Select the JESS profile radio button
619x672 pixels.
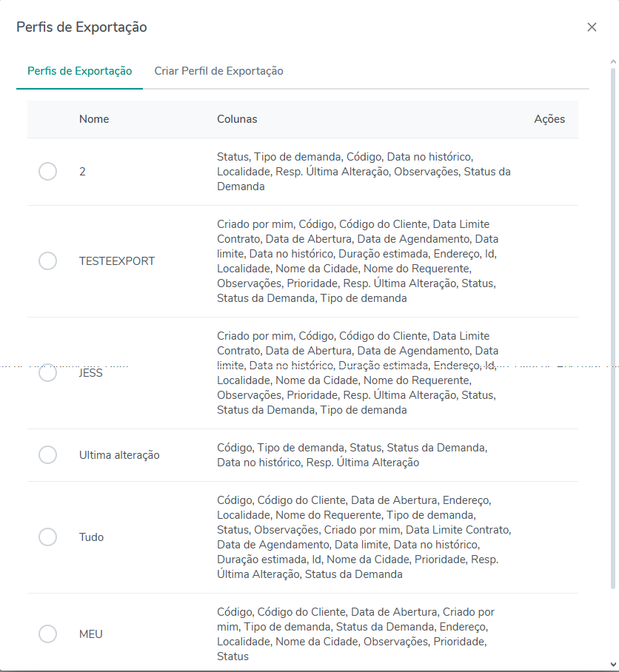tap(47, 373)
